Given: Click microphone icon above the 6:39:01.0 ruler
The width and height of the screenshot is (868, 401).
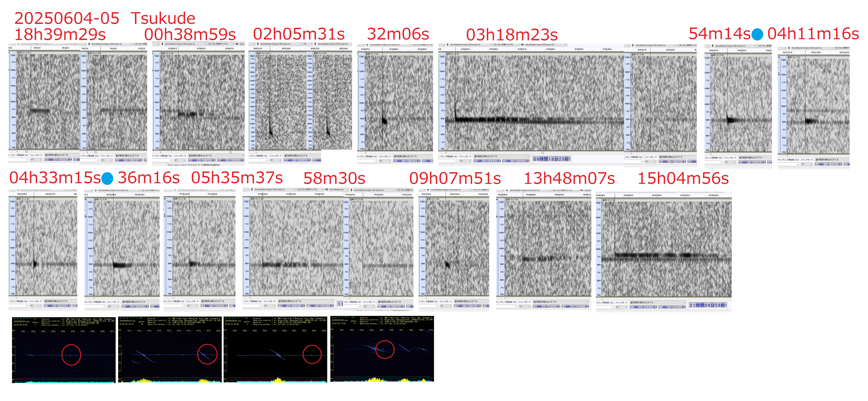Looking at the screenshot, I should [x=162, y=44].
